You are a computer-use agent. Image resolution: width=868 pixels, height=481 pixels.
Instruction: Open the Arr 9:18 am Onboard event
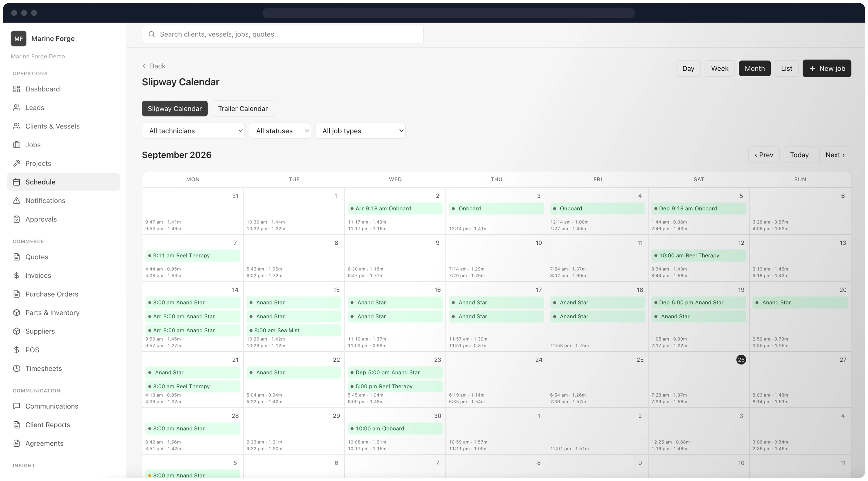coord(395,209)
